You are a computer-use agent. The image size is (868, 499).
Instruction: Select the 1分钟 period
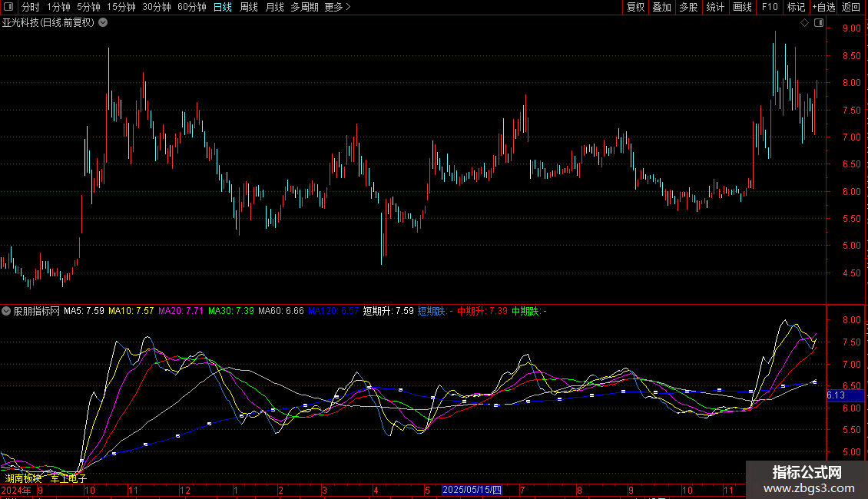coord(58,7)
